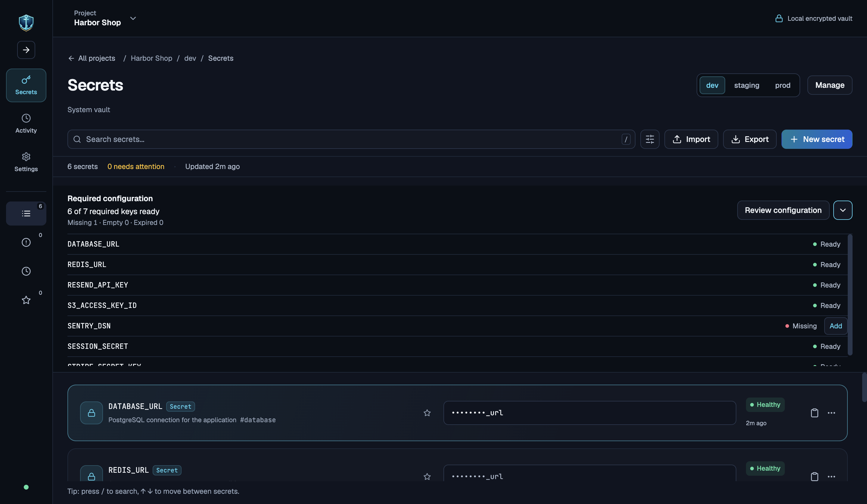Click the New secret button
The width and height of the screenshot is (867, 504).
coord(817,139)
